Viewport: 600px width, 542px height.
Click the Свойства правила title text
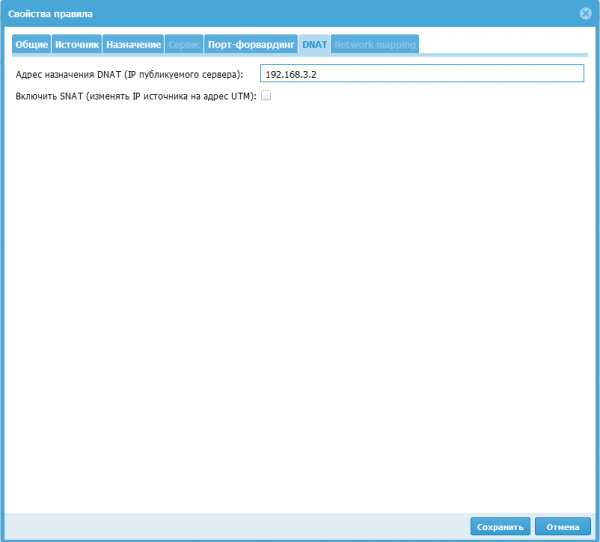tap(51, 13)
